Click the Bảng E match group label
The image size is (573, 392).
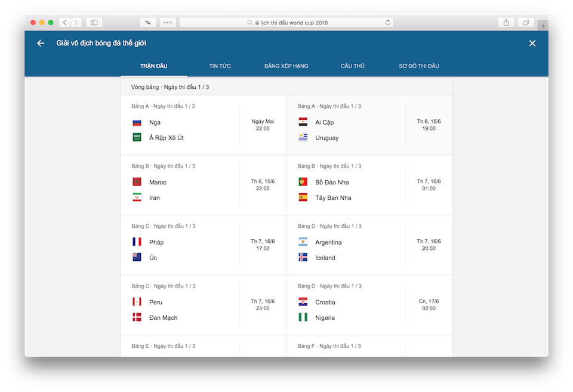tap(164, 346)
